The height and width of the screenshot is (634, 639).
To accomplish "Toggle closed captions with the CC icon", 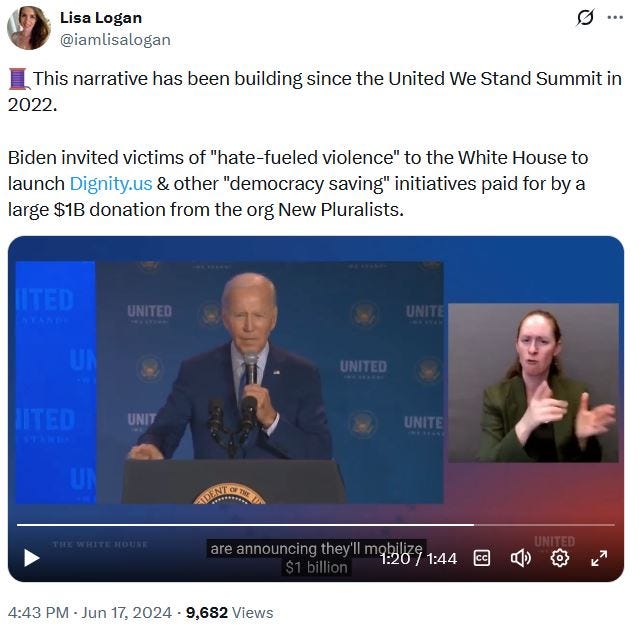I will 482,558.
